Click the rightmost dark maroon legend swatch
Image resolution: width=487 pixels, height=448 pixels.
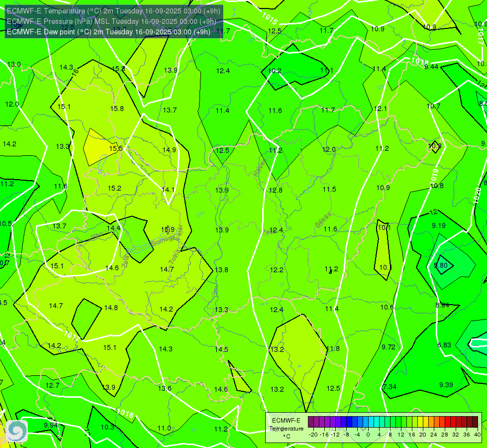click(475, 422)
